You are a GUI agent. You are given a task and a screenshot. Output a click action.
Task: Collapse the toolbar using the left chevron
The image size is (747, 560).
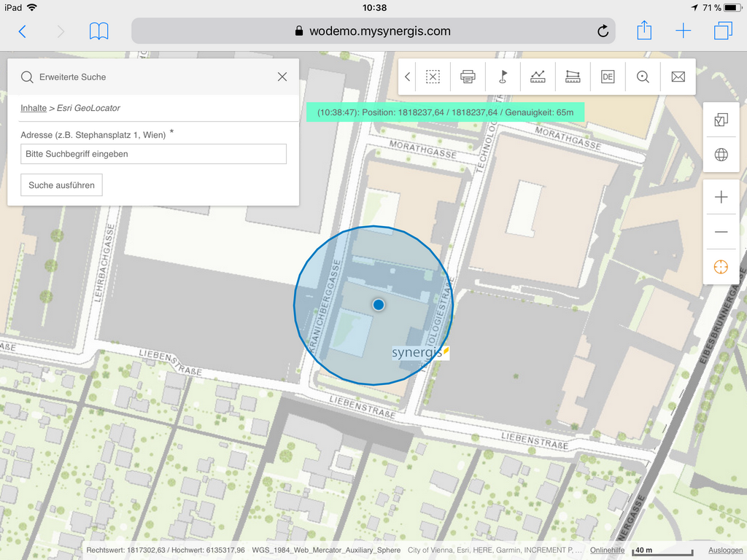click(408, 77)
